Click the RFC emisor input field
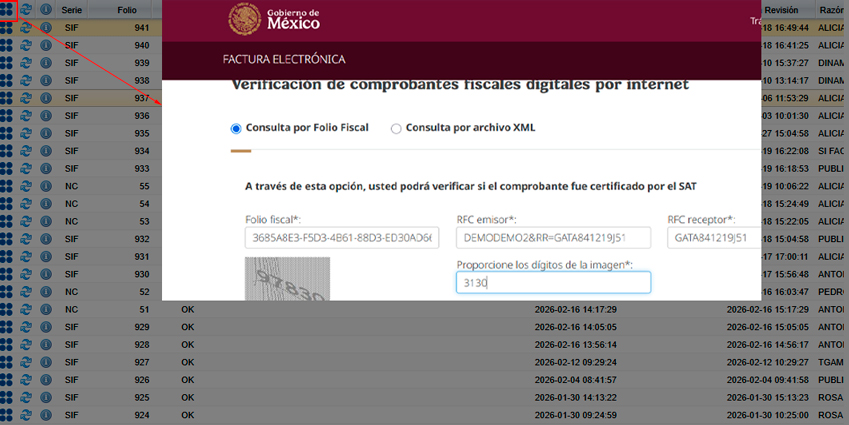Screen dimensions: 849x425 click(x=552, y=238)
